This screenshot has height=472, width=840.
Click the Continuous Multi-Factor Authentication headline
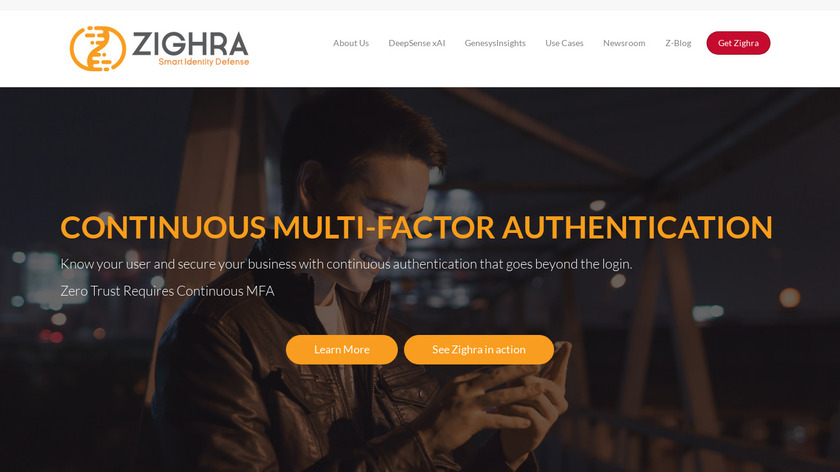coord(416,227)
